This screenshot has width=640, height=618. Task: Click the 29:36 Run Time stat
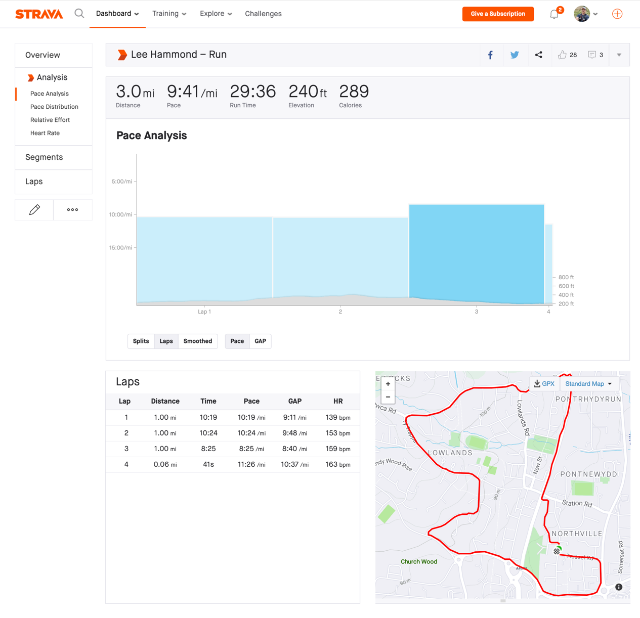point(253,96)
